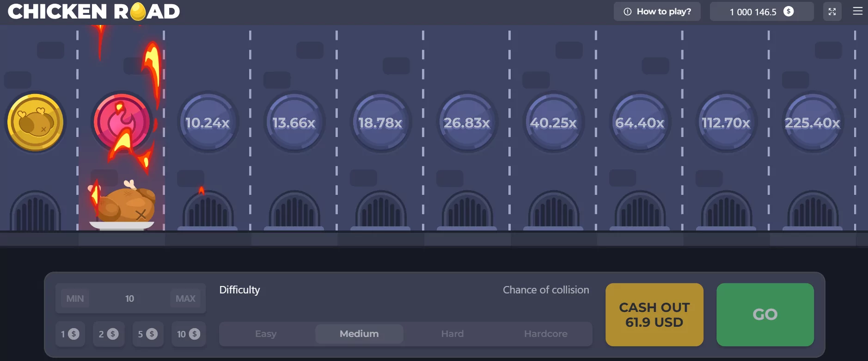868x361 pixels.
Task: Click the bet amount field
Action: (x=130, y=299)
